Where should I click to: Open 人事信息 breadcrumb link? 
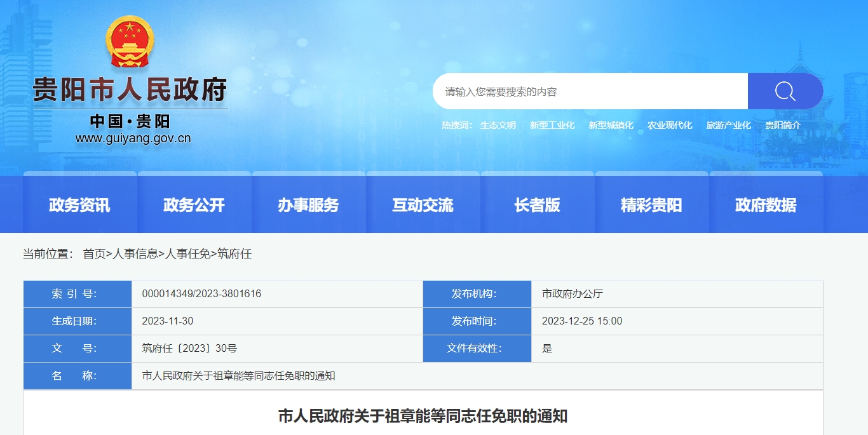coord(135,254)
